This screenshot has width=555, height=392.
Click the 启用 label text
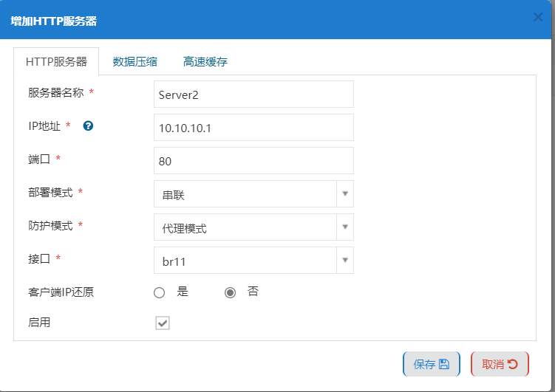[39, 323]
